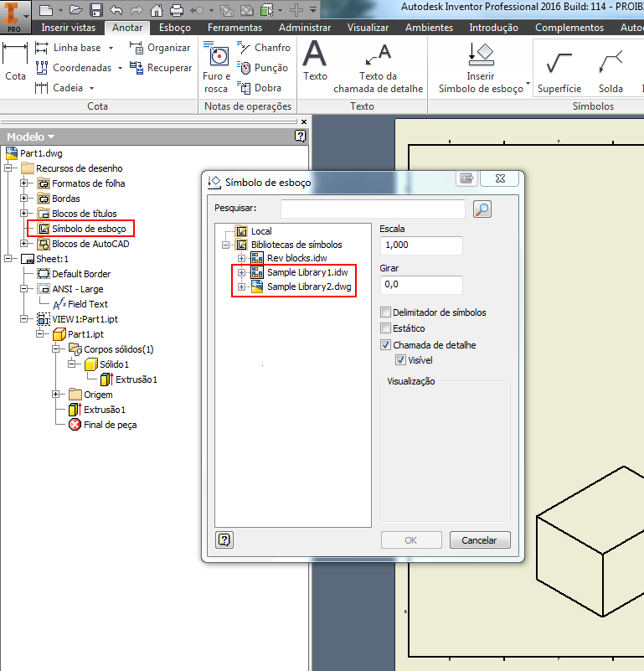Screen dimensions: 644x671
Task: Click the search magnifier in the dialog
Action: pyautogui.click(x=482, y=209)
